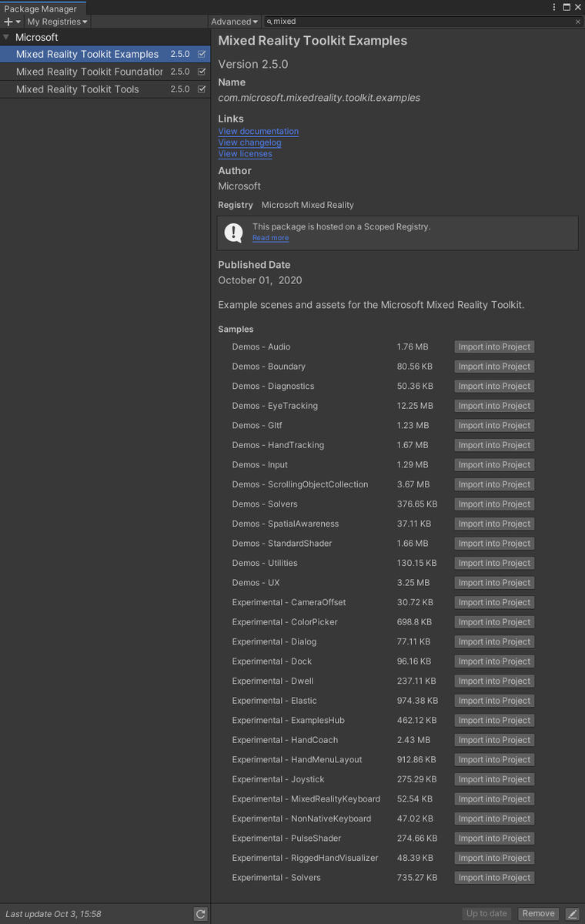Toggle checkmark for Mixed Reality Toolkit Tools
The image size is (585, 924).
(x=202, y=89)
